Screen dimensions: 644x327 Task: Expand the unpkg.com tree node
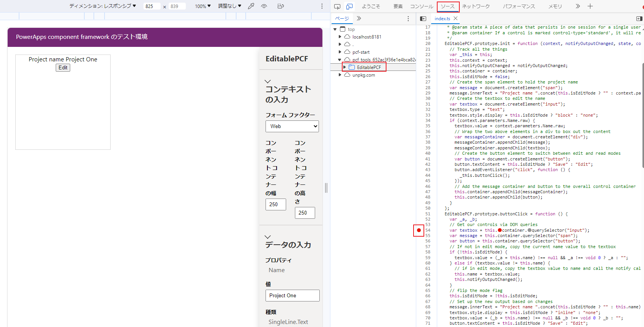[340, 75]
